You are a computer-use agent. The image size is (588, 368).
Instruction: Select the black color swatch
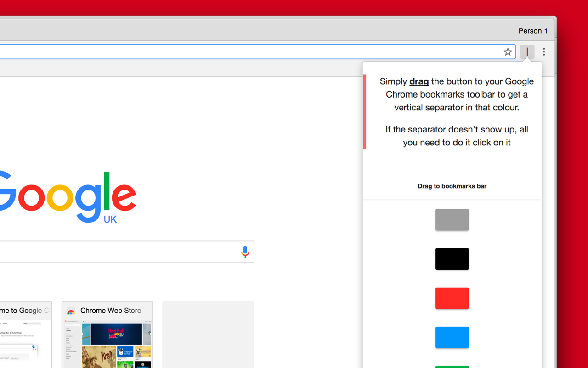452,259
